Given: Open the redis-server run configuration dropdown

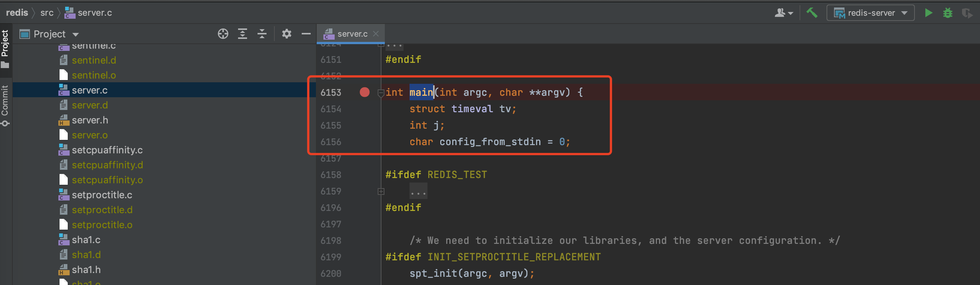Looking at the screenshot, I should (870, 13).
